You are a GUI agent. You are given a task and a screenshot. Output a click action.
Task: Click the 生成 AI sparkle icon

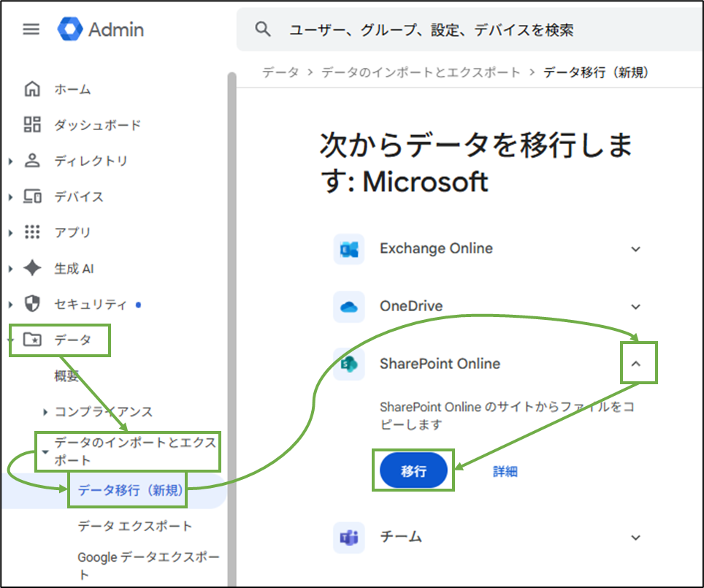(x=32, y=268)
